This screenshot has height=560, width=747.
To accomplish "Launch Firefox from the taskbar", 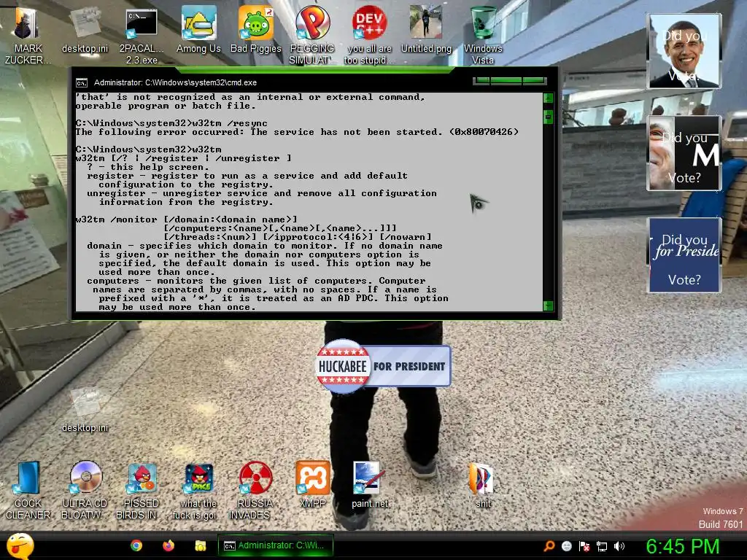I will (169, 545).
